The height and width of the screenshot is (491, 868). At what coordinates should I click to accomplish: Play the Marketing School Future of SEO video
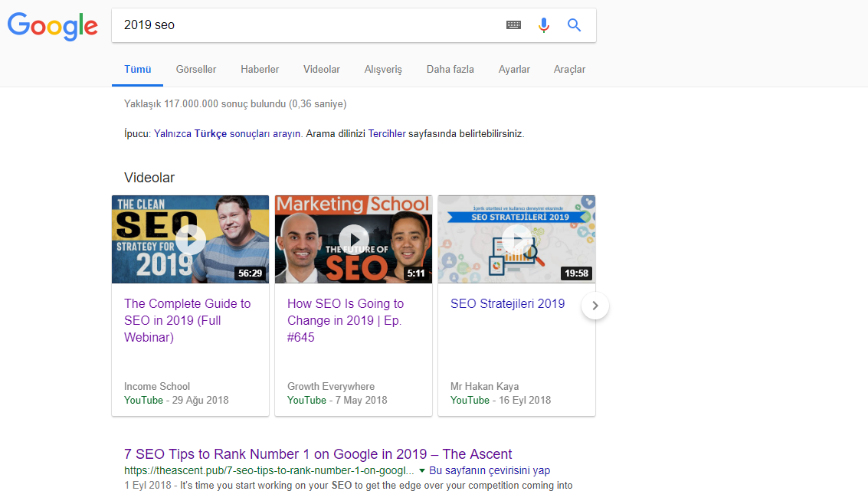(x=354, y=239)
